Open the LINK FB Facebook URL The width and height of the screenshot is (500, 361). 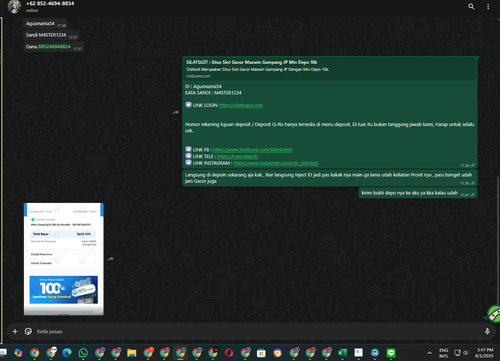pyautogui.click(x=253, y=150)
